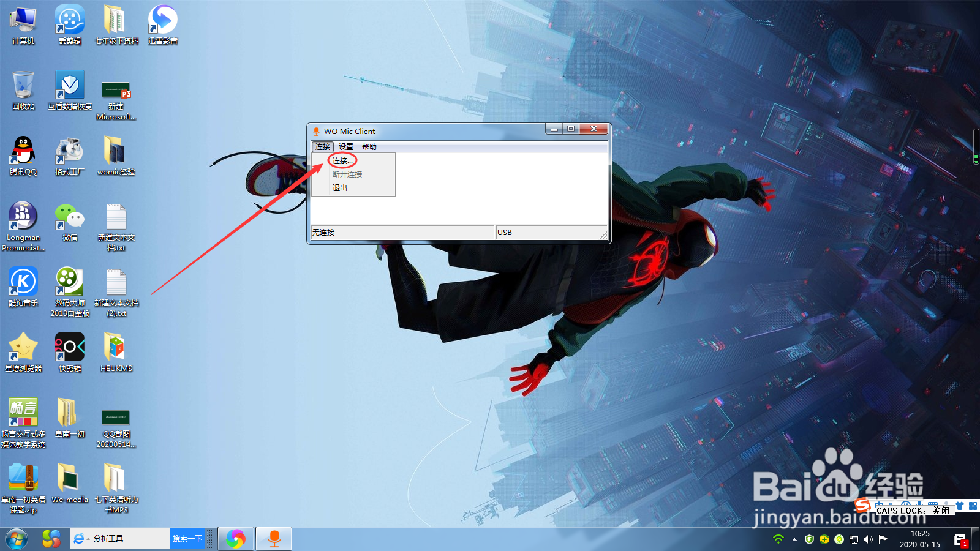
Task: Select the 酷狗音乐 shortcut icon
Action: (23, 287)
